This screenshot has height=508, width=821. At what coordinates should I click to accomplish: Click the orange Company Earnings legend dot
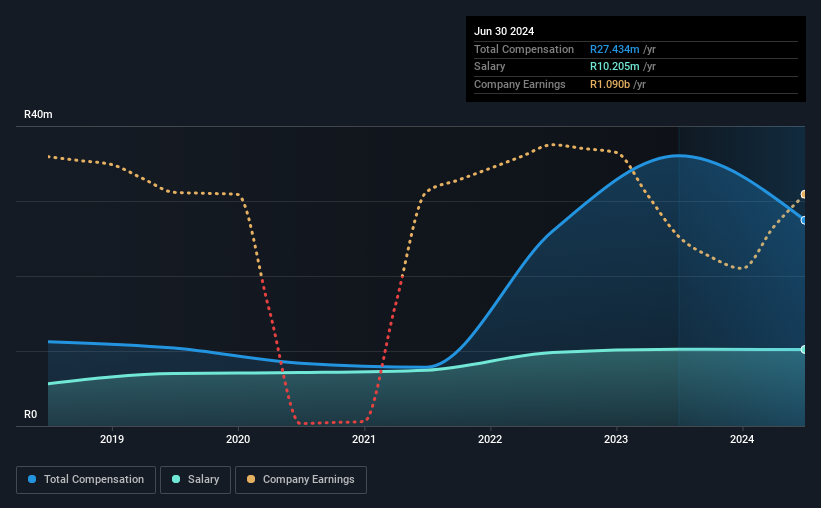click(x=251, y=479)
